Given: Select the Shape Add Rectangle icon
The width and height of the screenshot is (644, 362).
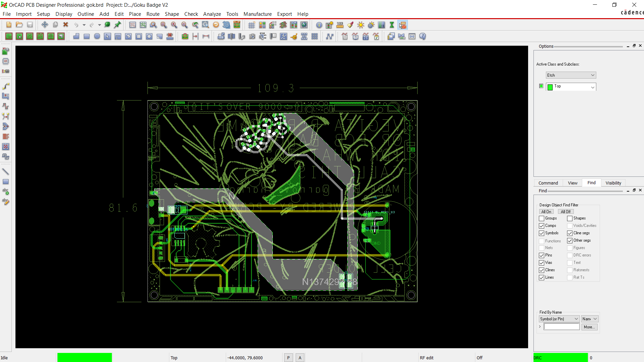Looking at the screenshot, I should click(87, 36).
